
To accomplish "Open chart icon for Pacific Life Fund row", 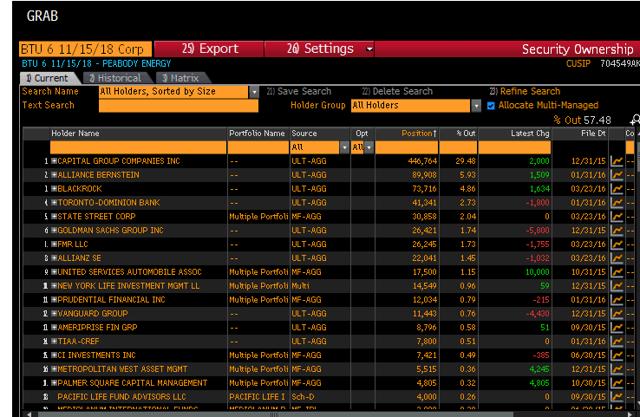I will [x=617, y=397].
